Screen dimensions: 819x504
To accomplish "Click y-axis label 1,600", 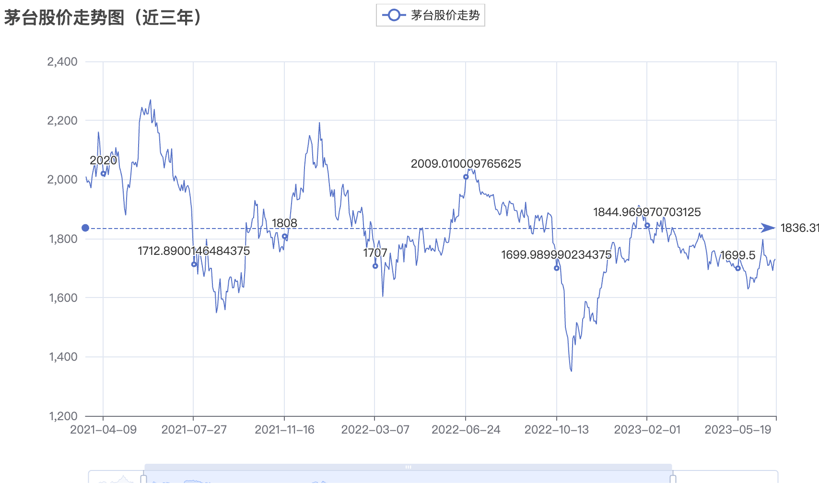I will coord(63,298).
